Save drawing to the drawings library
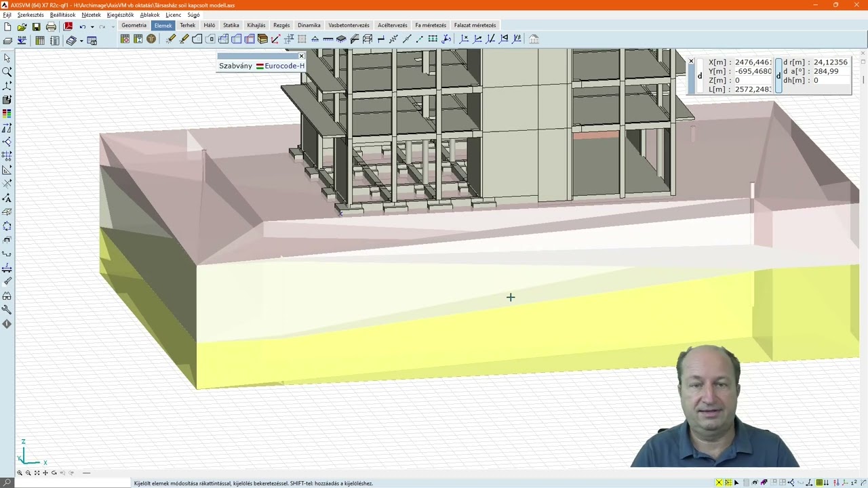868x488 pixels. point(93,41)
